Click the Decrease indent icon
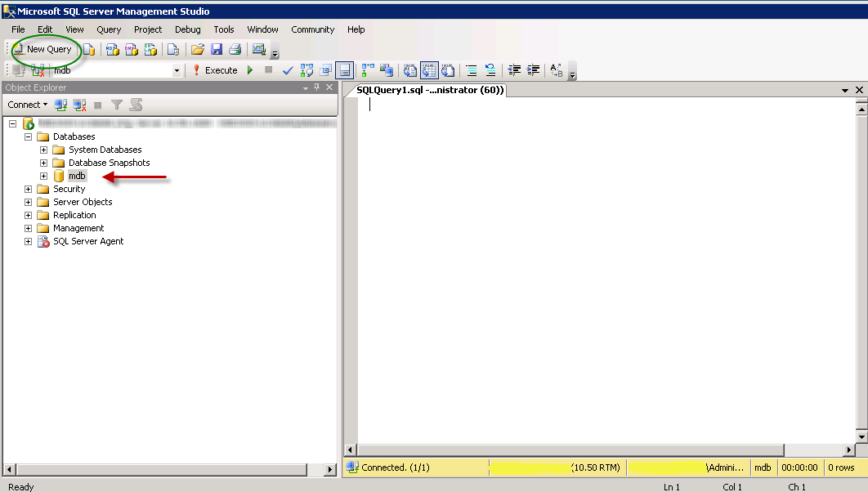868x492 pixels. click(514, 70)
